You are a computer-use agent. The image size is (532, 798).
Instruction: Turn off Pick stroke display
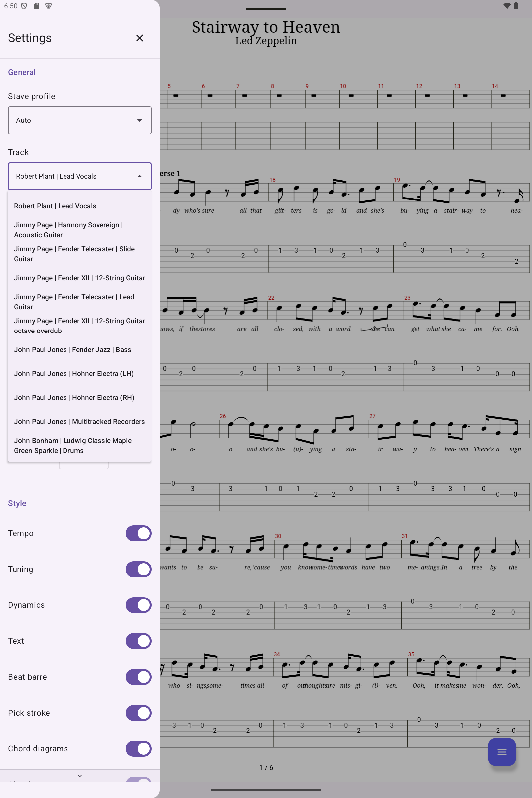[138, 713]
